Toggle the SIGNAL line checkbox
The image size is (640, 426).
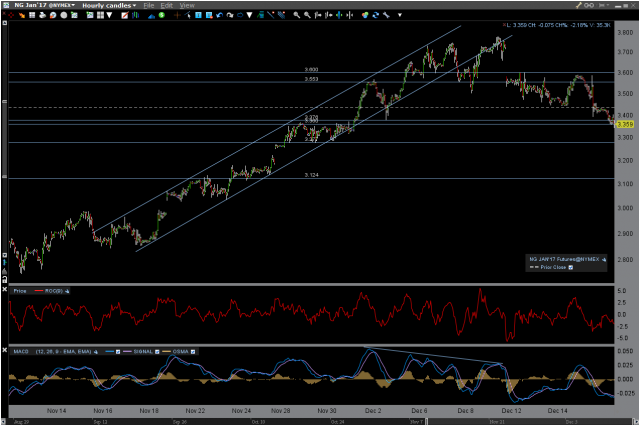[157, 352]
